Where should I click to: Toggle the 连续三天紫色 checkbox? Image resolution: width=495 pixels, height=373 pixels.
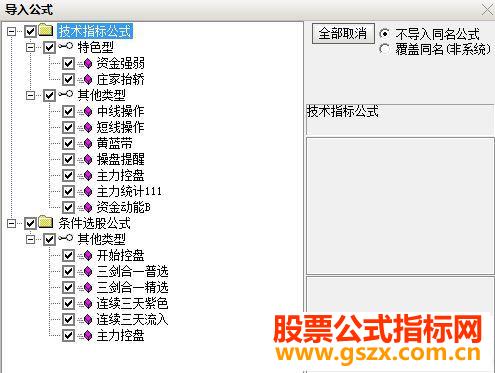68,303
